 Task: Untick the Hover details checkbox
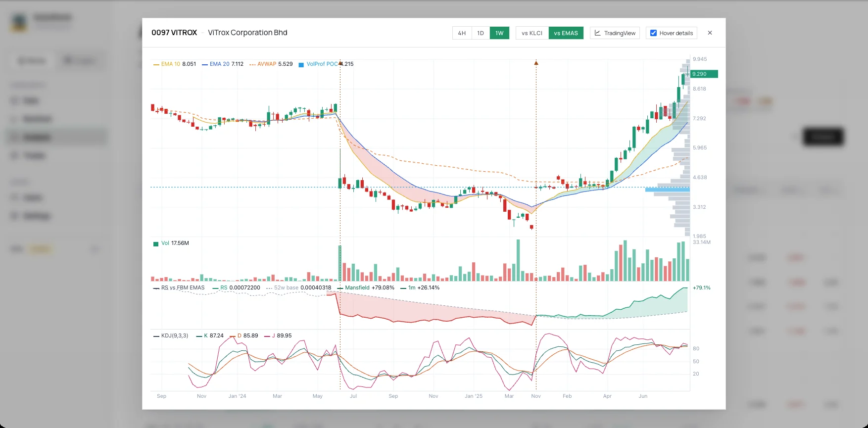click(653, 33)
